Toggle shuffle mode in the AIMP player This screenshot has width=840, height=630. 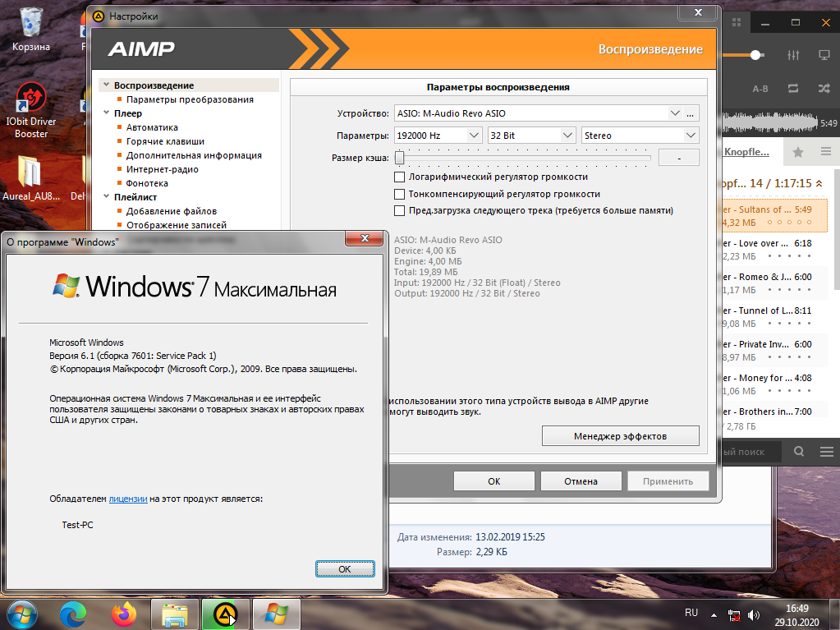824,89
